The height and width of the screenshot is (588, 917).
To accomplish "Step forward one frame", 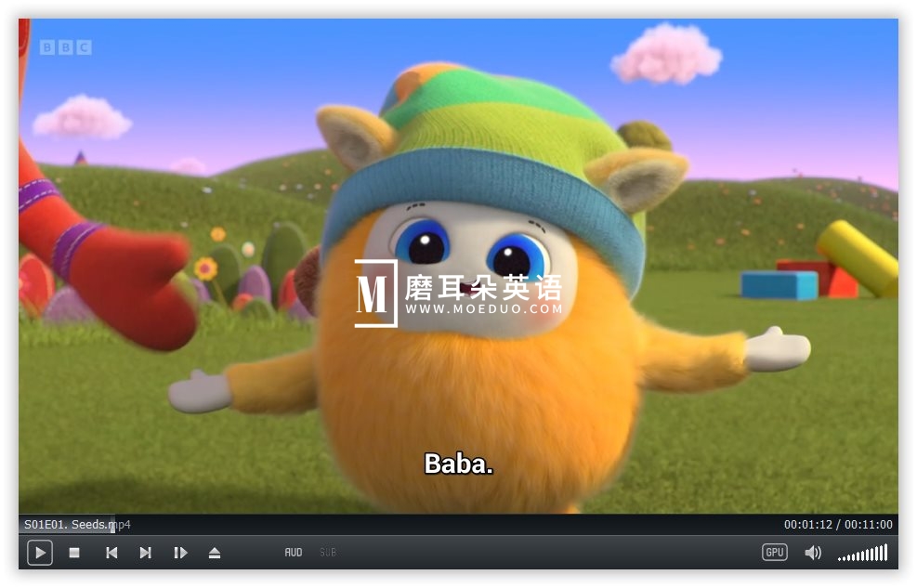I will click(x=179, y=553).
